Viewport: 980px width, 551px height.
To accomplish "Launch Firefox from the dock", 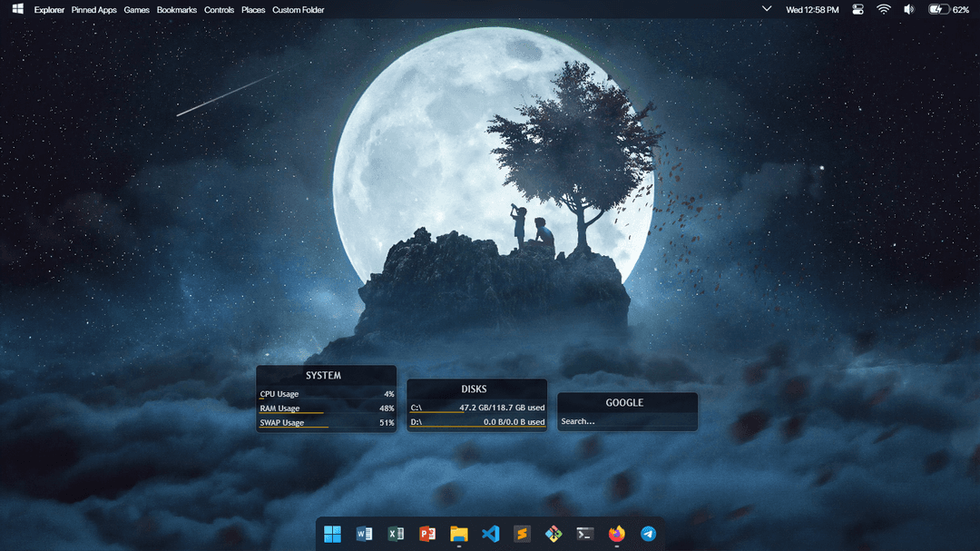I will [617, 534].
